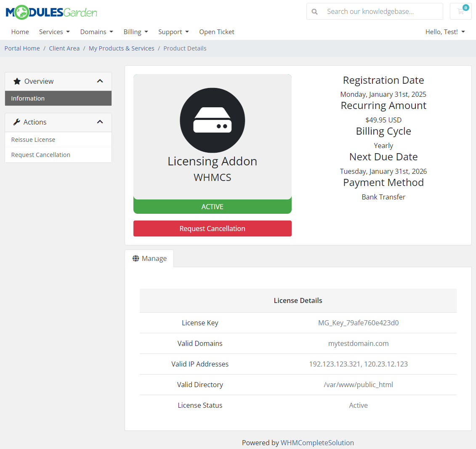Open the shopping cart icon
This screenshot has width=476, height=449.
(x=460, y=11)
